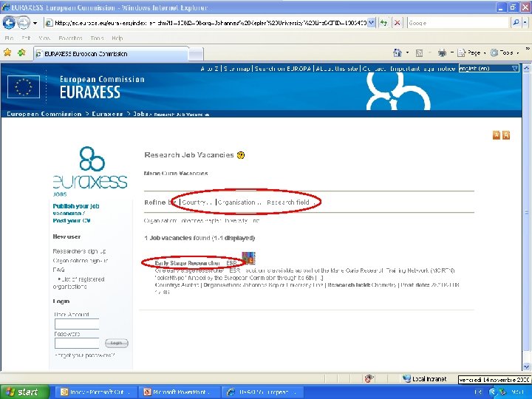Expand the Organisation refine filter

(x=239, y=202)
